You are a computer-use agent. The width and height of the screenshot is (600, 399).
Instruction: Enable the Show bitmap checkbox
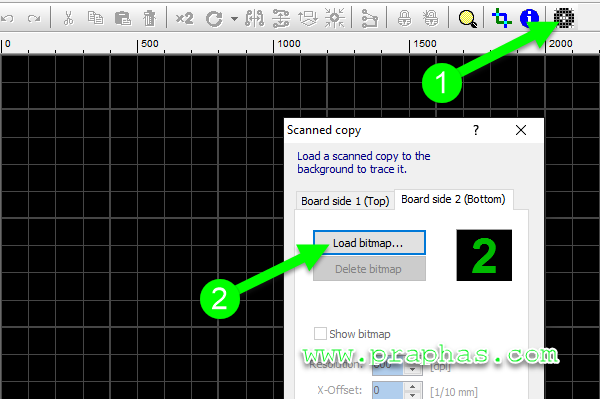click(x=320, y=334)
